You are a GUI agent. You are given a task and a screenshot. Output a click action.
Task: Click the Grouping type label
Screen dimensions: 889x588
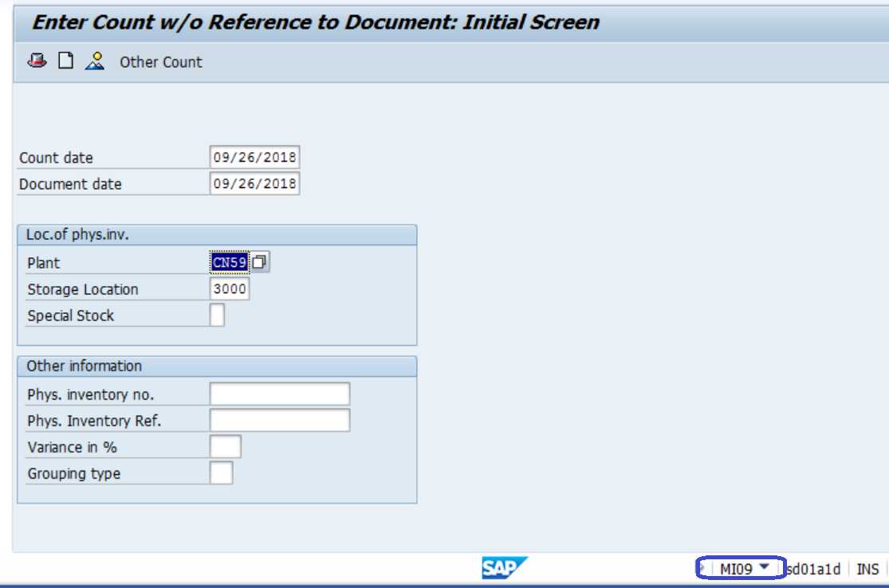tap(73, 473)
